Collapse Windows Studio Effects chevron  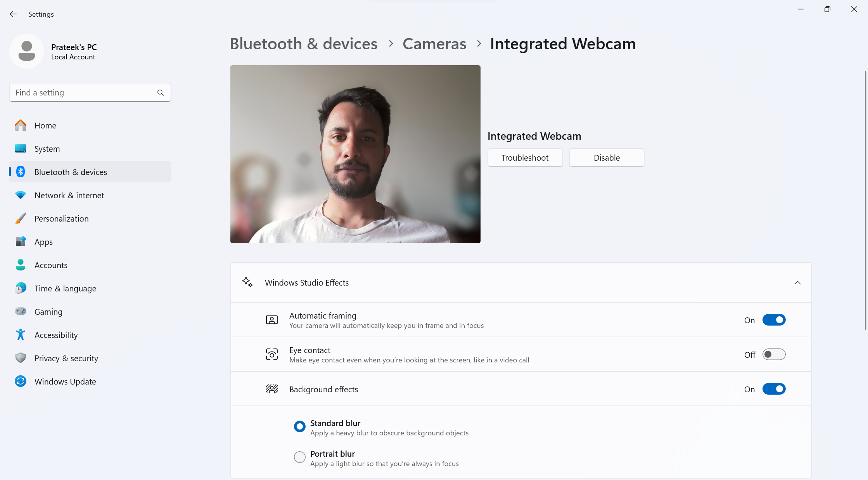(797, 282)
